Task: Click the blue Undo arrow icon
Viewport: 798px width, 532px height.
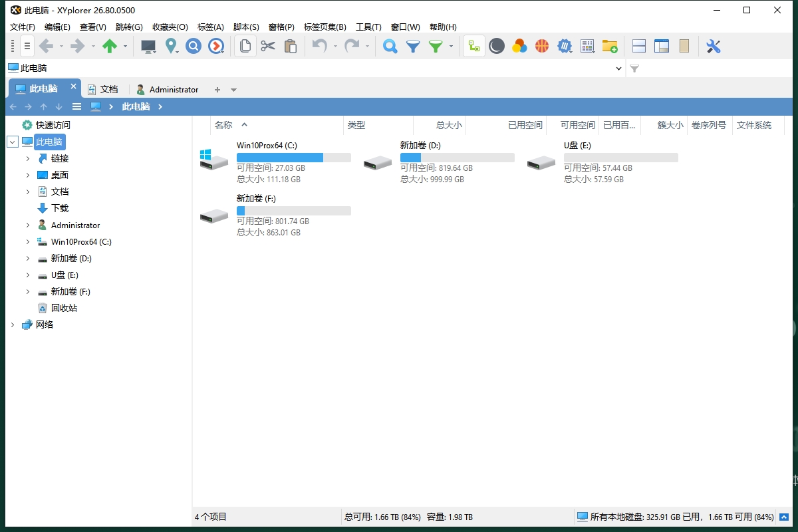Action: 320,46
